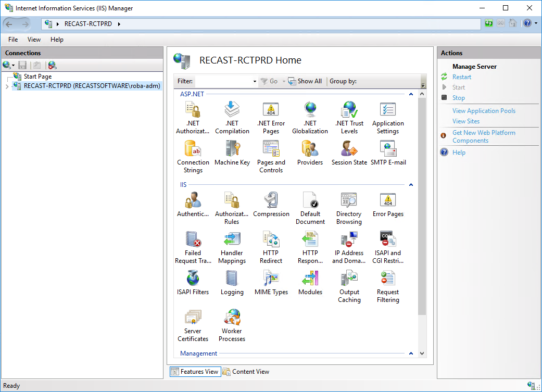Image resolution: width=542 pixels, height=392 pixels.
Task: Open Output Caching settings
Action: coord(349,286)
